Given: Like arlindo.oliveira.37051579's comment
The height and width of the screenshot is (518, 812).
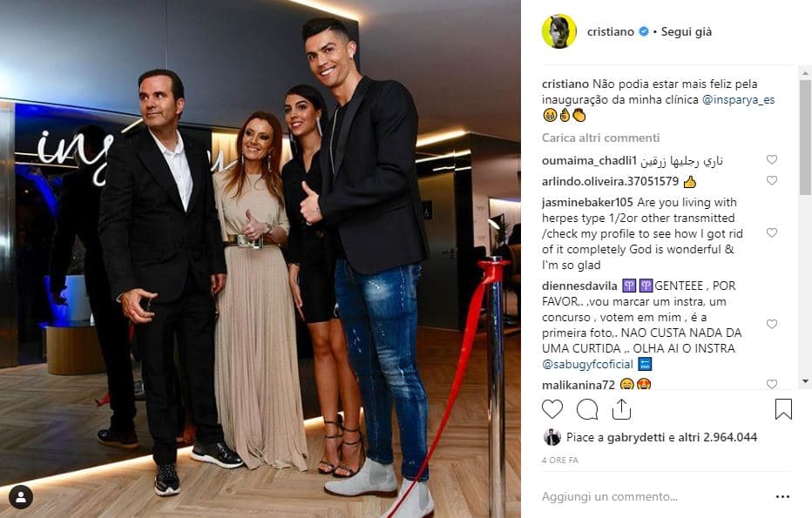Looking at the screenshot, I should [x=772, y=180].
